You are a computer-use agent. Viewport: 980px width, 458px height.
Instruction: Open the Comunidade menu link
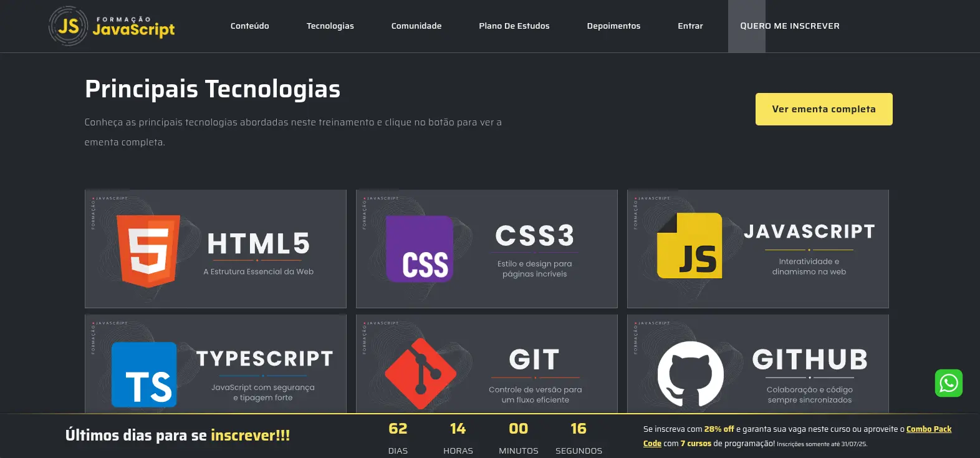[416, 26]
